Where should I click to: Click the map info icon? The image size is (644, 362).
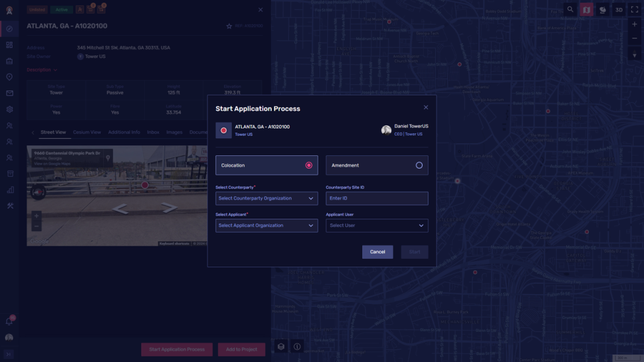click(x=297, y=346)
